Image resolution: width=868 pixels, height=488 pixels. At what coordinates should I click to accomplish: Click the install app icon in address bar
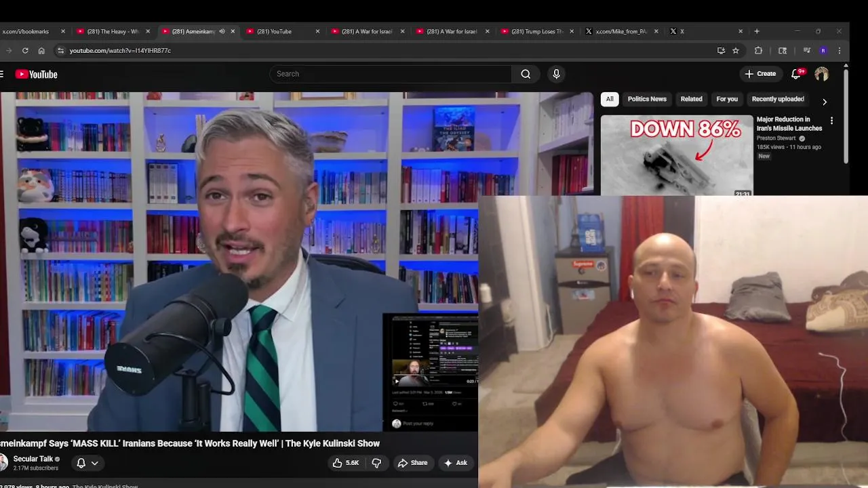click(x=721, y=50)
